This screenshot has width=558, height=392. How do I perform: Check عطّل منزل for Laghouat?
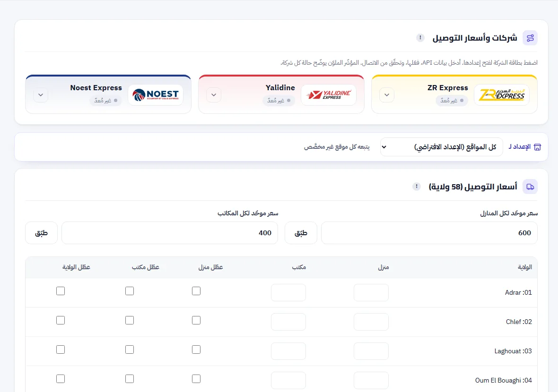(196, 349)
